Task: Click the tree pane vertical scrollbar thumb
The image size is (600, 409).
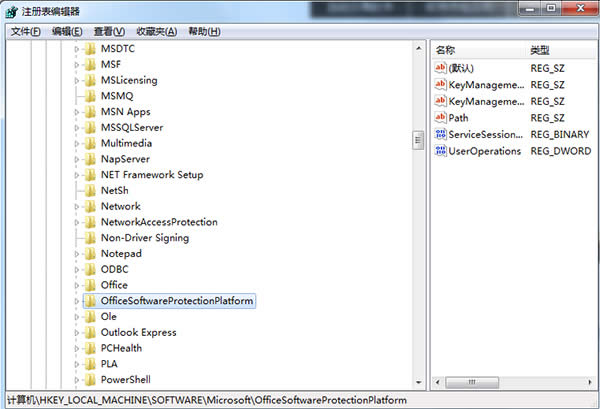Action: (418, 140)
